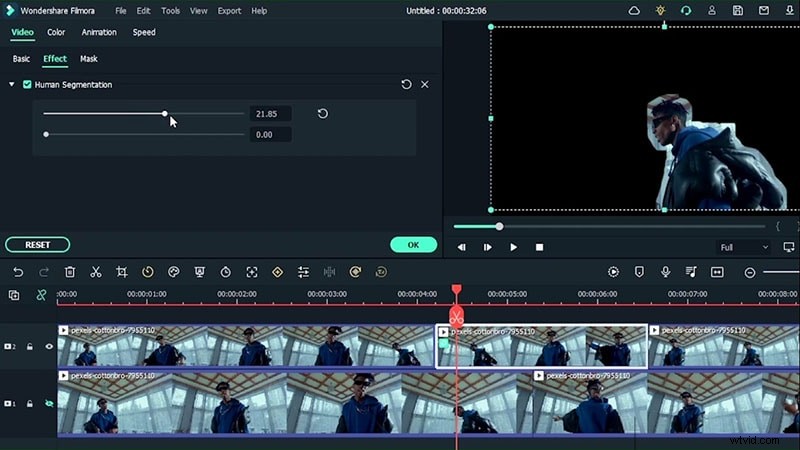The height and width of the screenshot is (450, 800).
Task: Reset Human Segmentation effect
Action: [406, 85]
